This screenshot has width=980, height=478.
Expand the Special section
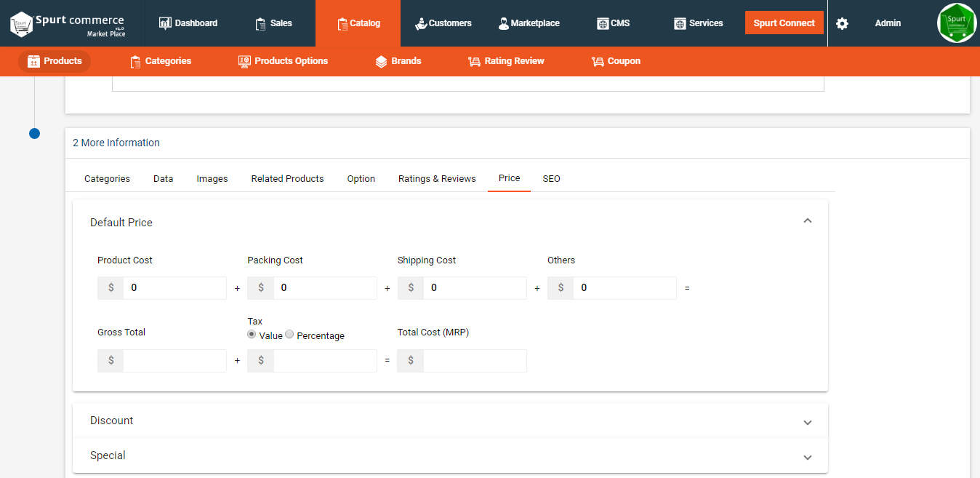point(807,457)
